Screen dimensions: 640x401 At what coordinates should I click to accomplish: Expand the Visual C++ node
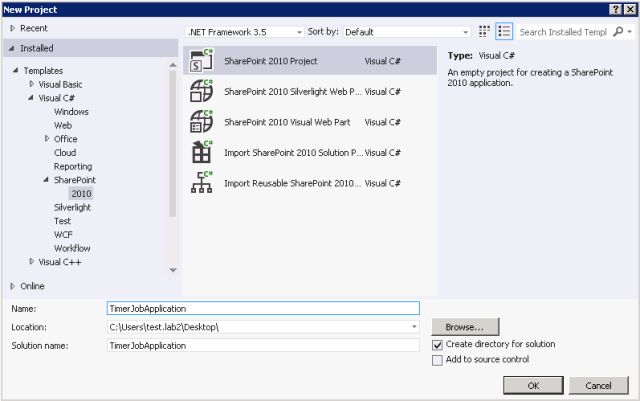coord(31,261)
